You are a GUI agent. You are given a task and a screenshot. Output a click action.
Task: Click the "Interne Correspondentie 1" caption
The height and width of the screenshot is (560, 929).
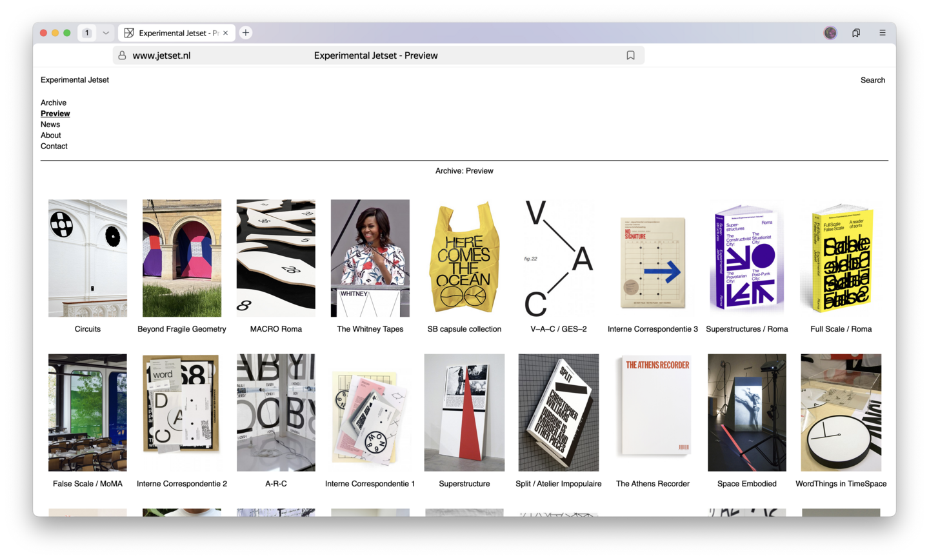coord(370,484)
